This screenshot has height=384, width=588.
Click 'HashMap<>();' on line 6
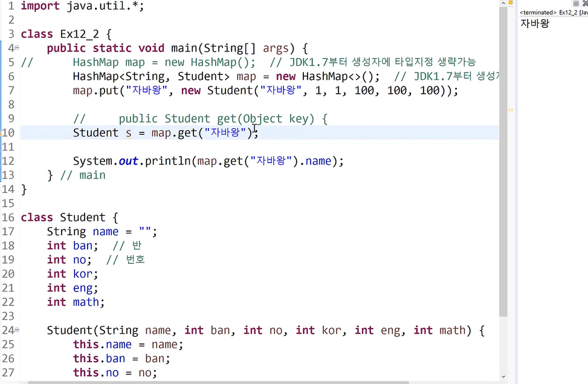341,77
